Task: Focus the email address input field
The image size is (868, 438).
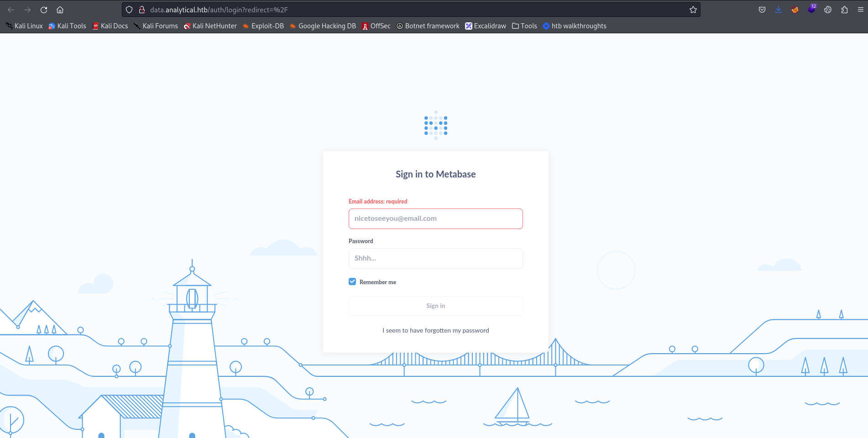Action: click(436, 219)
